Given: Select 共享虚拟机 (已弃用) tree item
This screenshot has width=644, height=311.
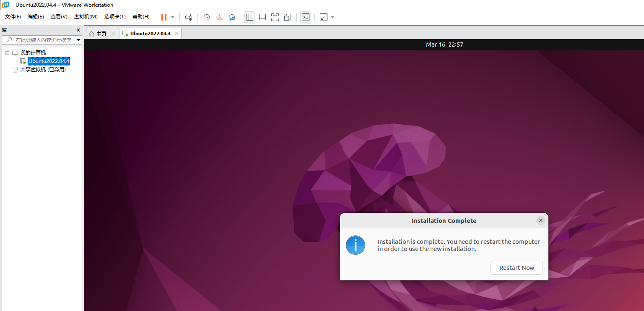Looking at the screenshot, I should click(43, 70).
